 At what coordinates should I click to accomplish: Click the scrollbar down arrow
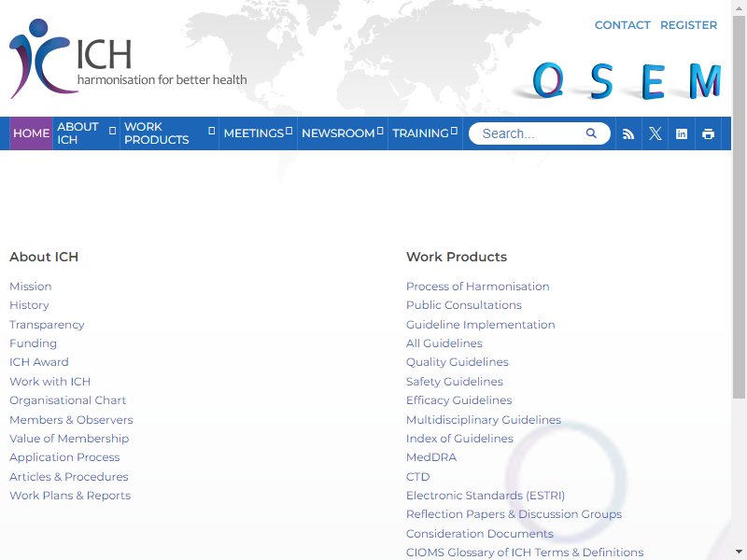point(739,552)
